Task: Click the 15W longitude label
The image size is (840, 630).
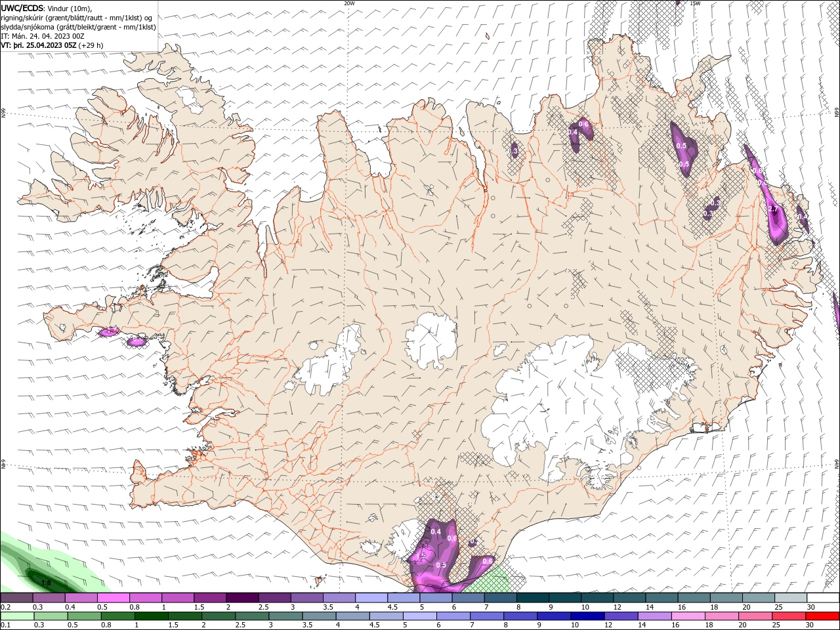Action: [x=694, y=3]
